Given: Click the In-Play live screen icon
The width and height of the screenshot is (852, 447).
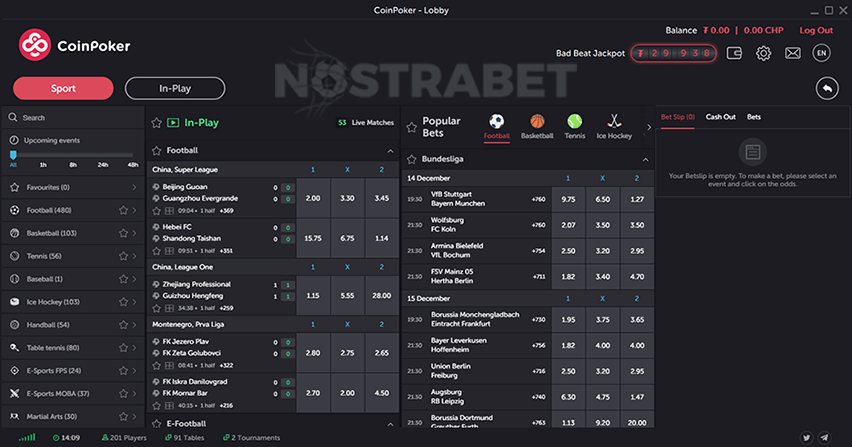Looking at the screenshot, I should point(173,123).
